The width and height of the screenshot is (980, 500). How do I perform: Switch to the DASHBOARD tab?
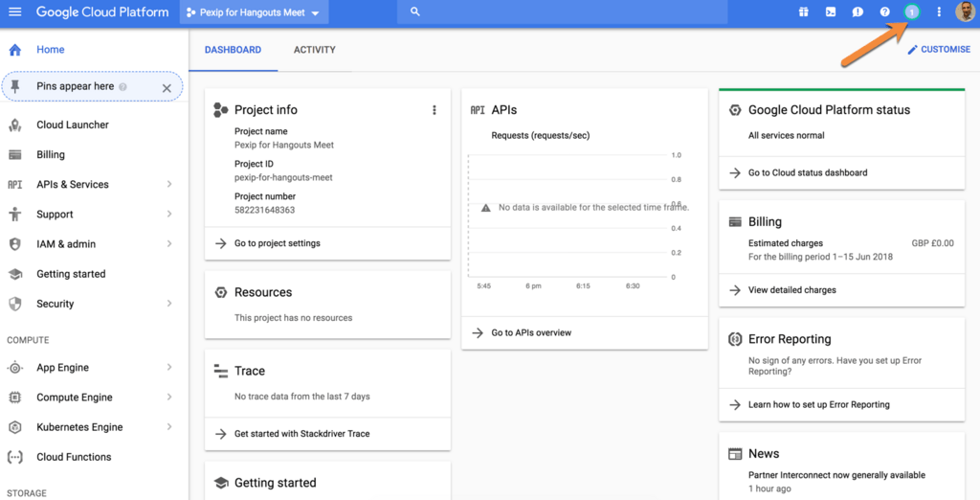click(234, 50)
